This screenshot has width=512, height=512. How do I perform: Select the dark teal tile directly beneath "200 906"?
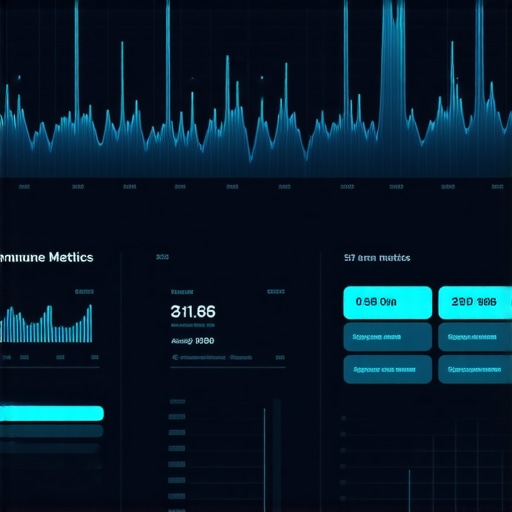(475, 337)
